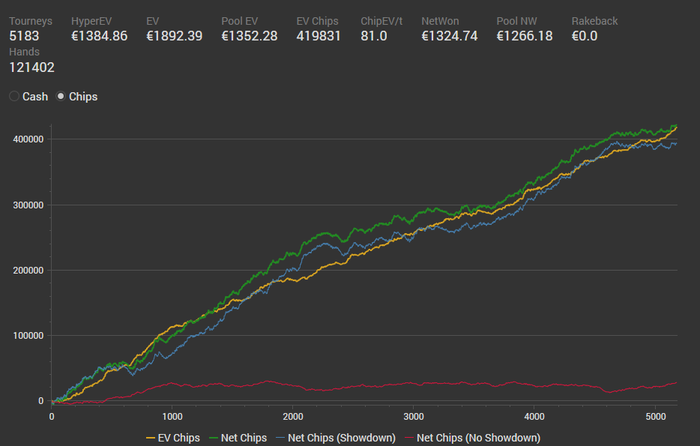700x446 pixels.
Task: Click the 5000 x-axis label
Action: [x=655, y=417]
